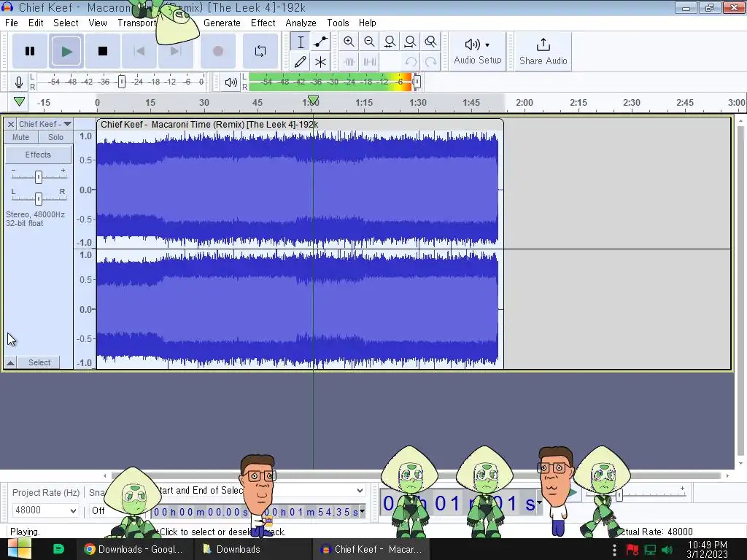Open the Select menu
Screen dimensions: 747x560
tap(66, 23)
